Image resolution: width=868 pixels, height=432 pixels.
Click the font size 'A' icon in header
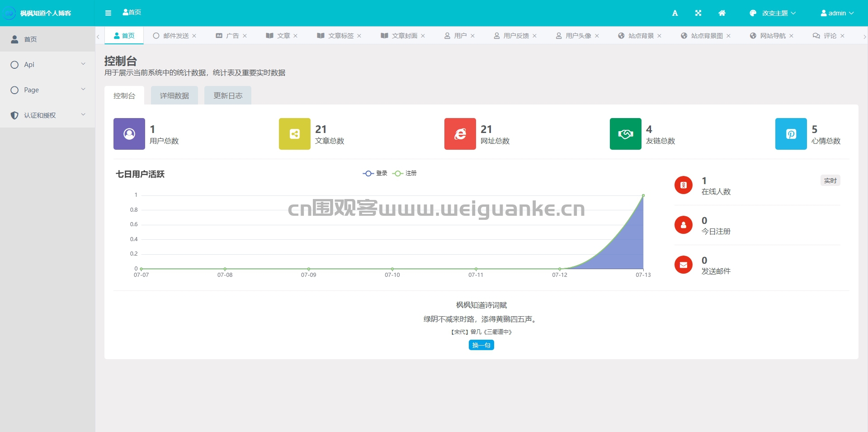[675, 13]
